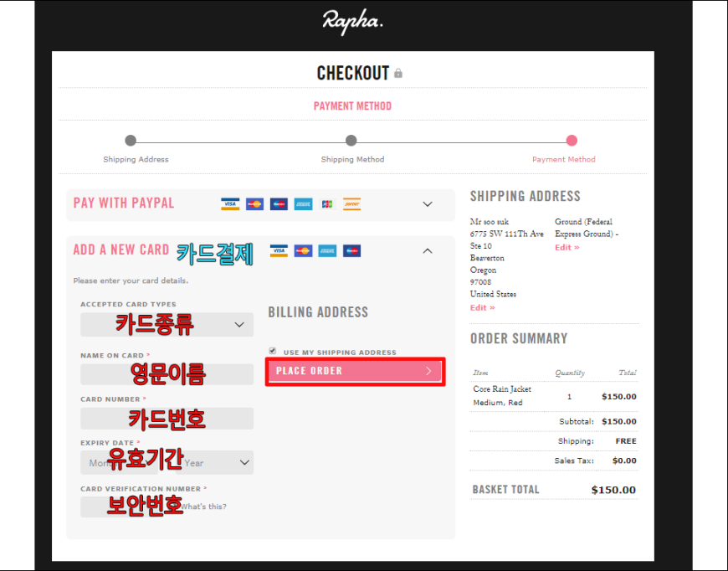Image resolution: width=728 pixels, height=571 pixels.
Task: Go to the Shipping Address step circle
Action: coord(131,141)
